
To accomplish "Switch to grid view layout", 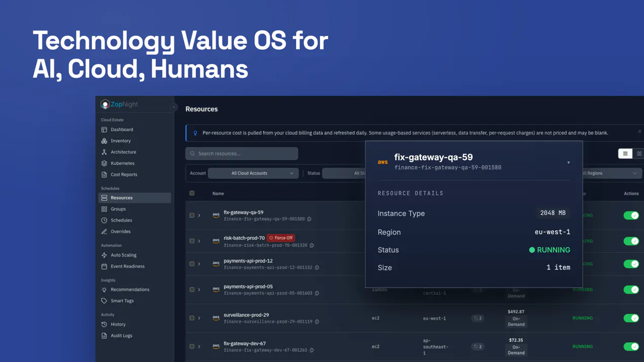I will tap(639, 154).
